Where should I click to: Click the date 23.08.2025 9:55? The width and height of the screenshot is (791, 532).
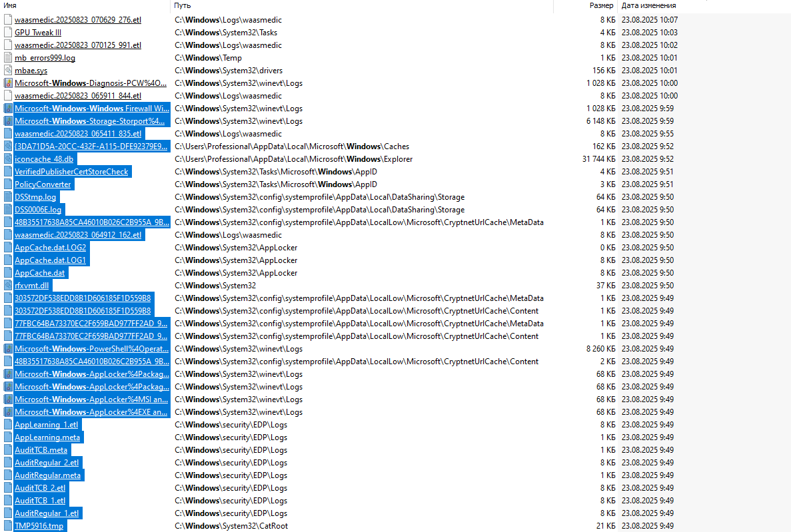coord(648,134)
